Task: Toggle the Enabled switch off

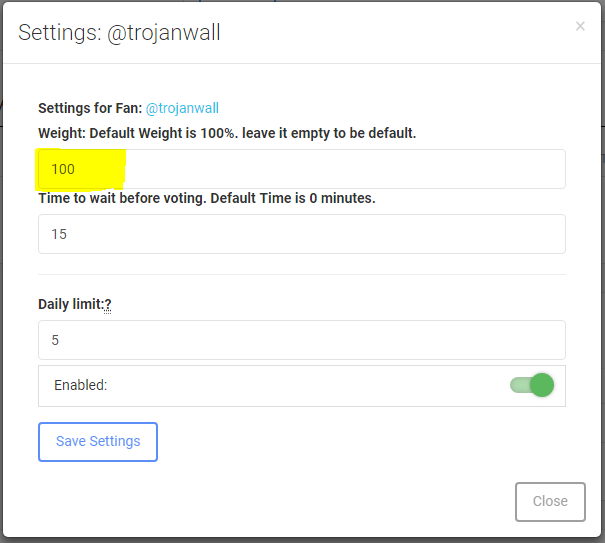Action: point(532,385)
